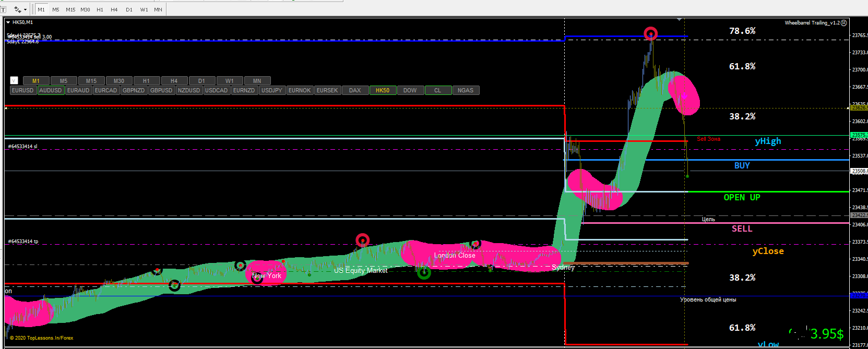Viewport: 868px width, 349px height.
Task: Switch chart to AUDUSD symbol button
Action: tap(51, 90)
